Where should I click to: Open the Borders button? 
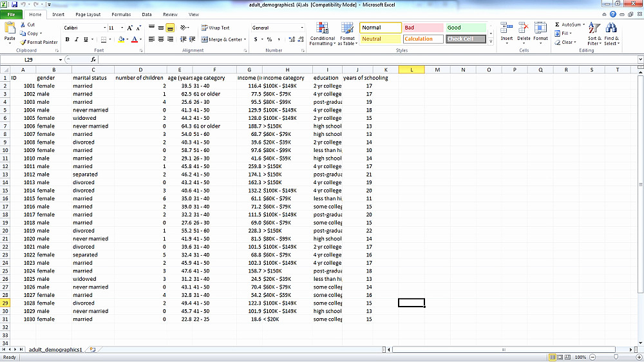coord(104,39)
